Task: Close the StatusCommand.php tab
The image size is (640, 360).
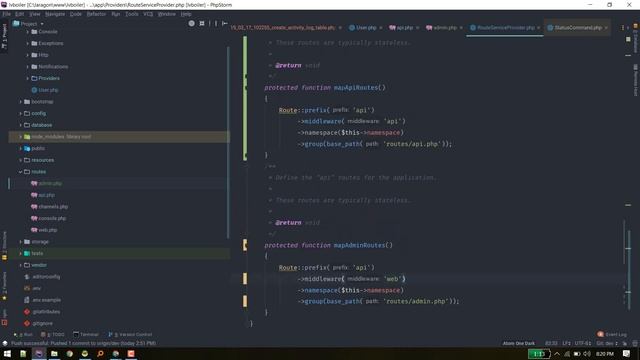Action: [x=606, y=28]
